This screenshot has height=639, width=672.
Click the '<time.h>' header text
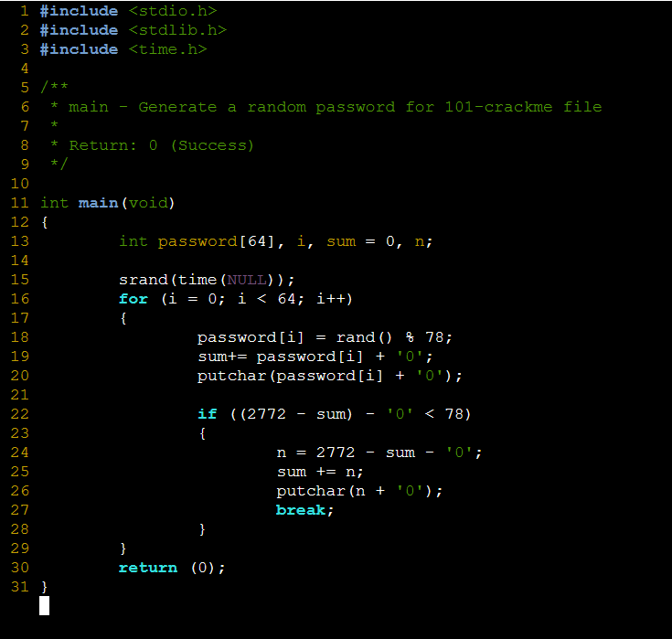click(167, 49)
